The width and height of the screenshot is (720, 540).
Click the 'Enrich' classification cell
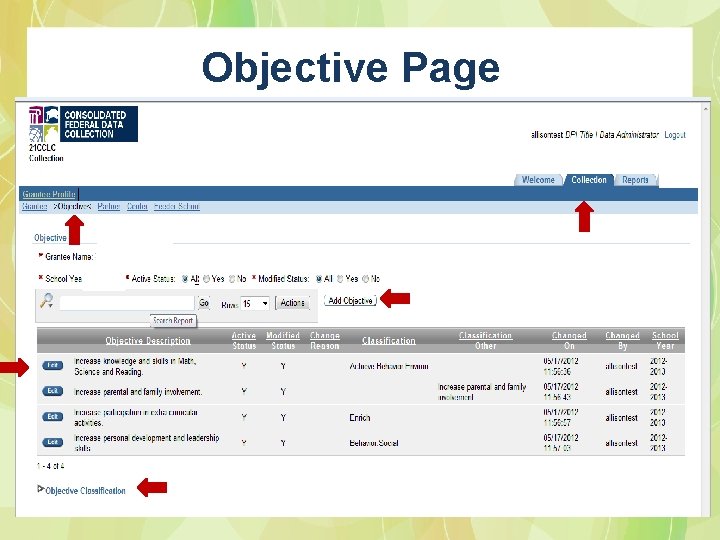point(360,418)
